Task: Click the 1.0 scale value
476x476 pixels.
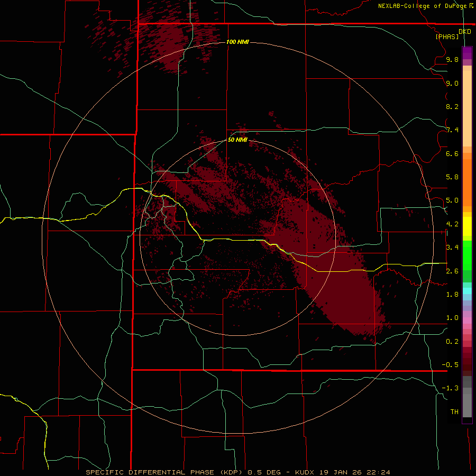Action: tap(452, 318)
